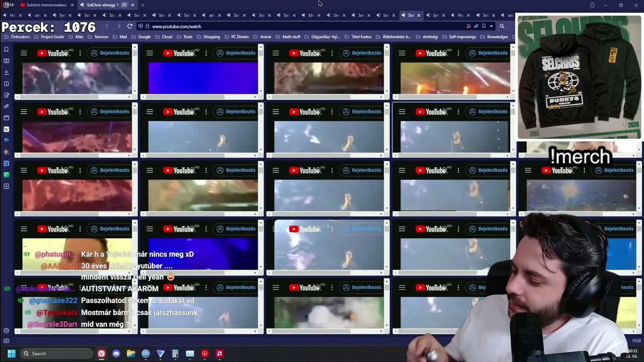644x362 pixels.
Task: Open the tracker blocker shield icon
Action: (x=140, y=26)
